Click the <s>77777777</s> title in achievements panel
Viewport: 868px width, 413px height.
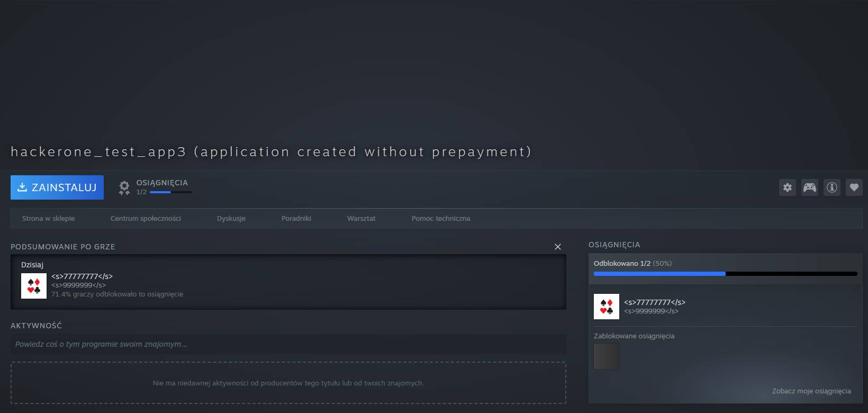point(655,302)
